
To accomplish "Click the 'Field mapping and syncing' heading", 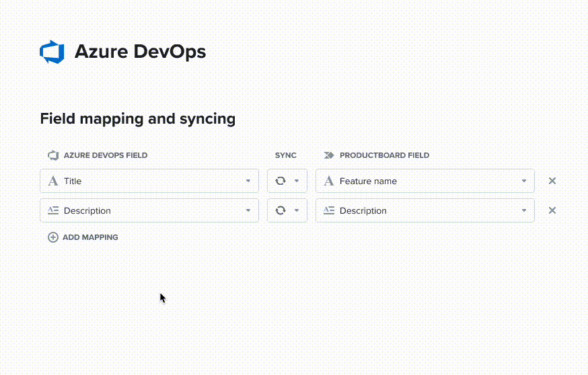I will click(138, 119).
